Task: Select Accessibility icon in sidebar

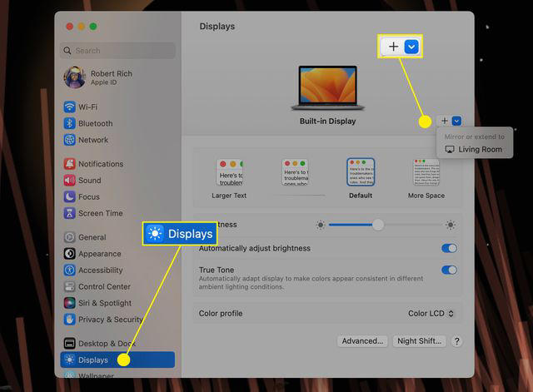Action: [70, 270]
